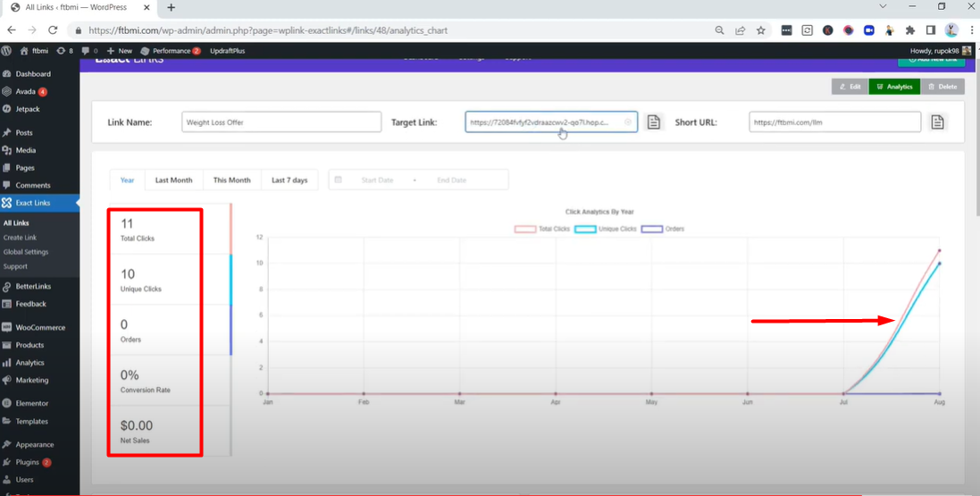This screenshot has height=496, width=980.
Task: Click the End Date field
Action: [452, 181]
